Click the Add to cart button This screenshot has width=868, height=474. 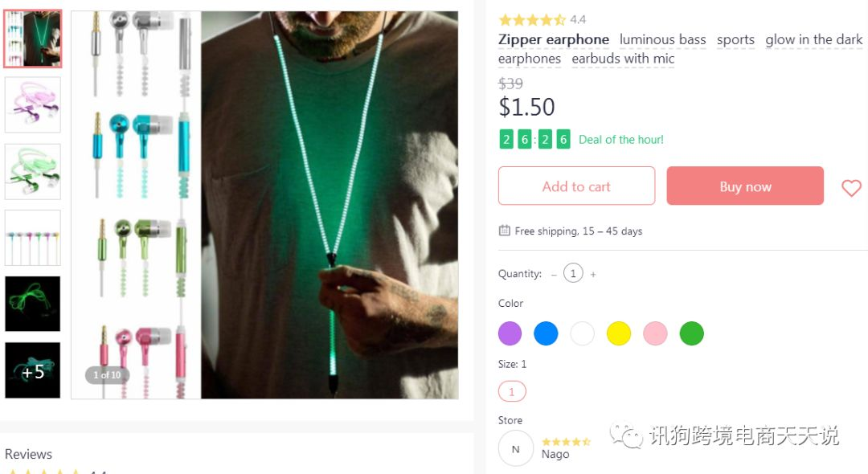point(576,186)
